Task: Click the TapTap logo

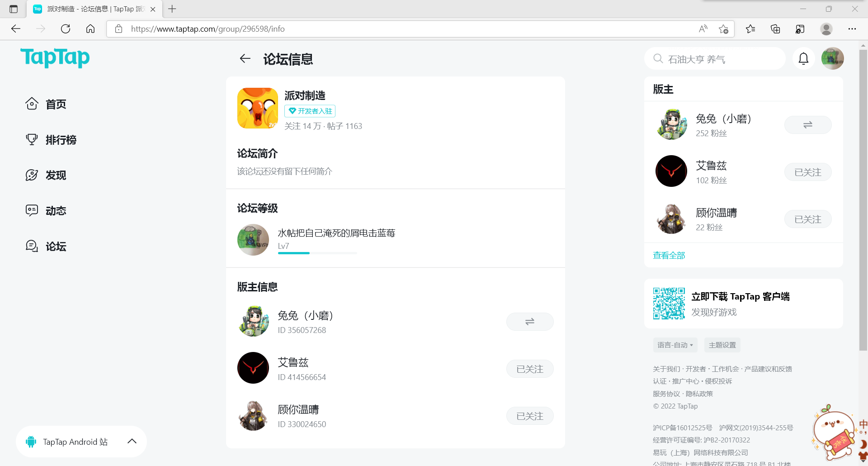Action: click(x=55, y=57)
